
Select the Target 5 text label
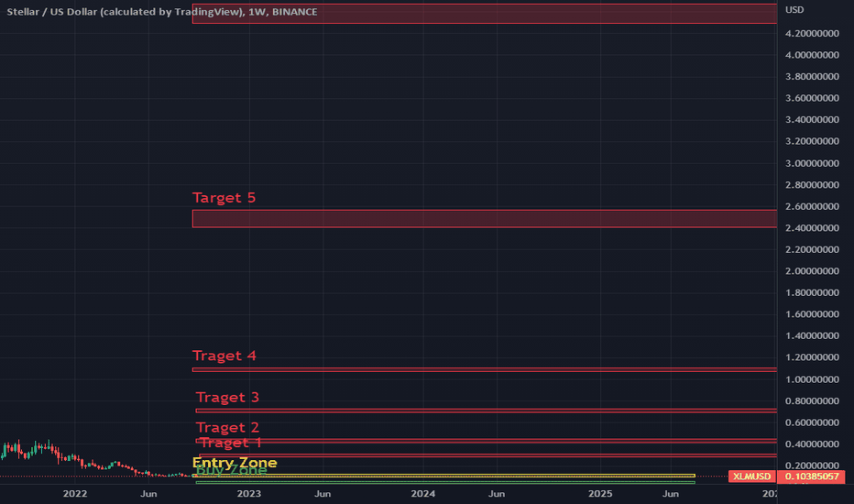click(x=224, y=197)
